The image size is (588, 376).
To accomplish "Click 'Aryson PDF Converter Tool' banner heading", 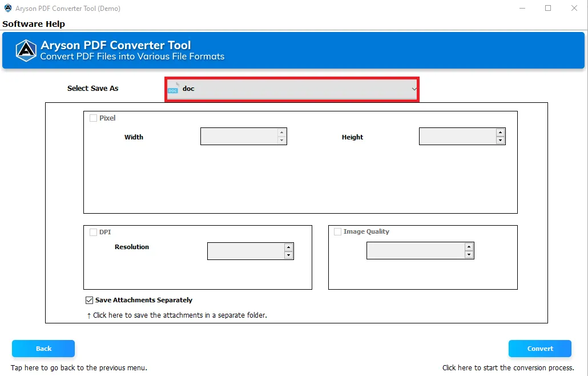I will (x=116, y=45).
